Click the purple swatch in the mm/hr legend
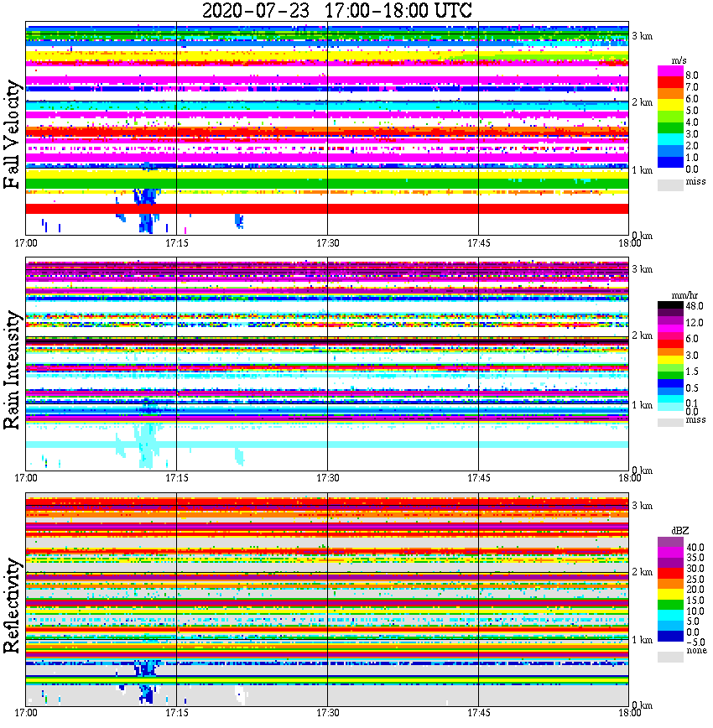The image size is (713, 728). click(670, 320)
